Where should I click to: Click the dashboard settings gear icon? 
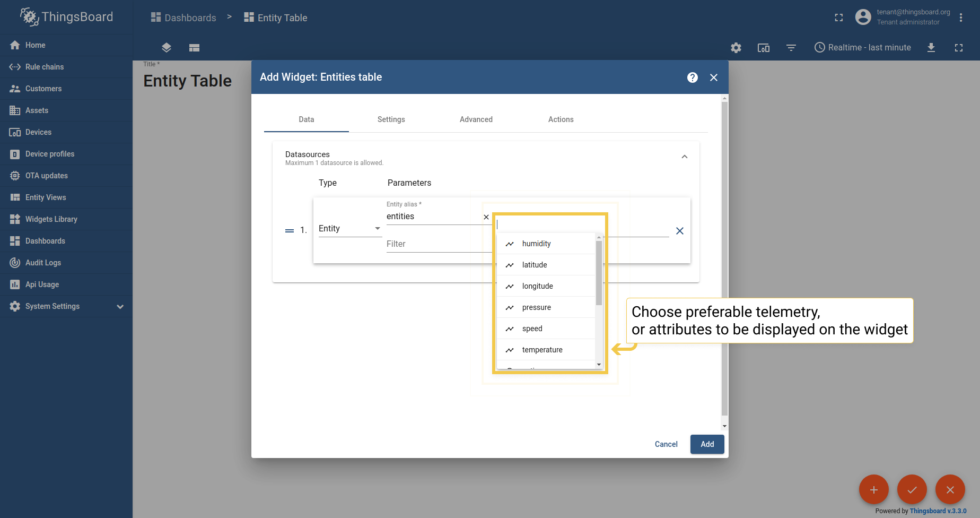tap(736, 48)
